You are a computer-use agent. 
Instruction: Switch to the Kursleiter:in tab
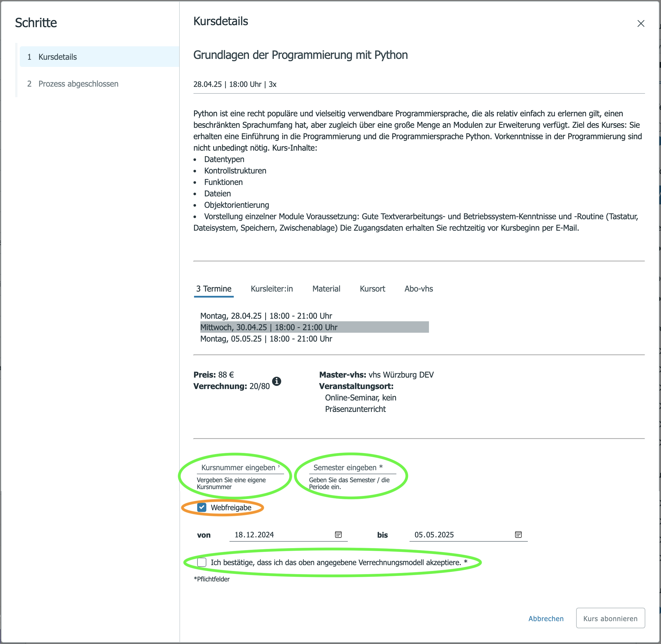coord(272,289)
